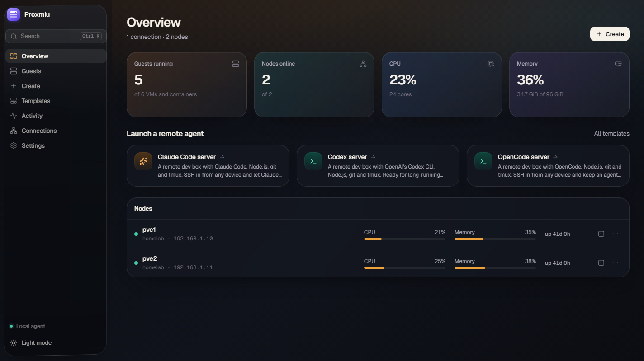Navigate to Connections
This screenshot has height=361, width=644.
(x=56, y=131)
